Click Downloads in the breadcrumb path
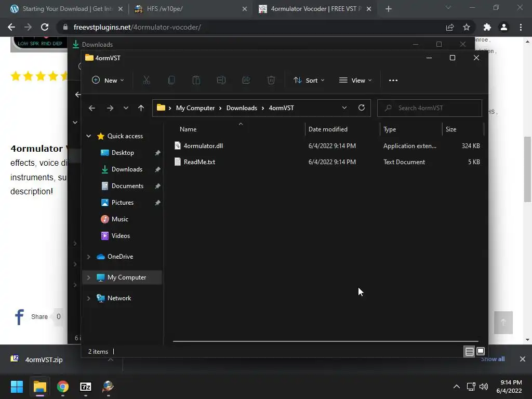The image size is (532, 399). pos(242,108)
